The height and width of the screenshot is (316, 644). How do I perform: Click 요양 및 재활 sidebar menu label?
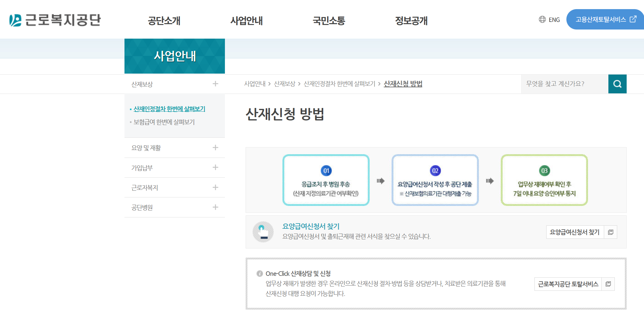click(x=146, y=148)
